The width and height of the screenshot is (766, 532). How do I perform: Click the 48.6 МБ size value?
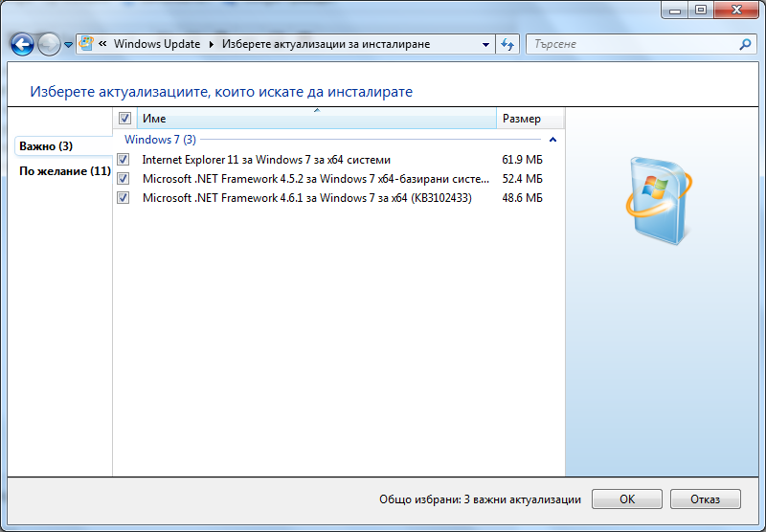(x=522, y=198)
